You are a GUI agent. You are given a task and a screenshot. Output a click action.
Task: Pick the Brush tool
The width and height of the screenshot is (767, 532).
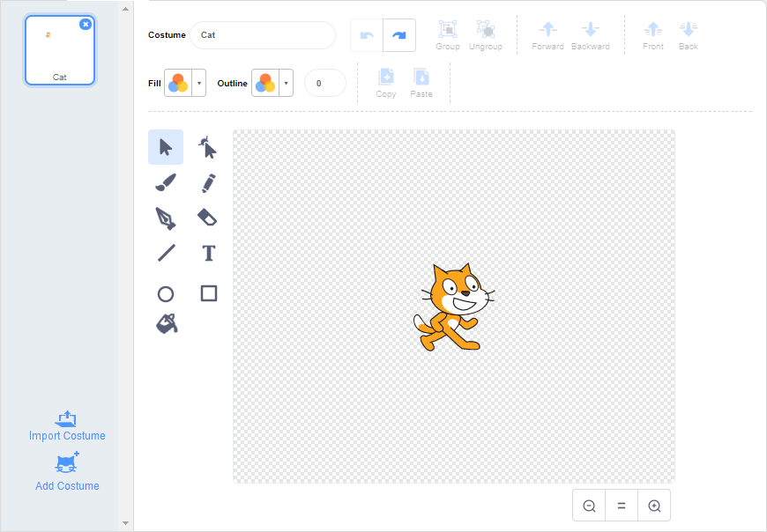coord(166,182)
